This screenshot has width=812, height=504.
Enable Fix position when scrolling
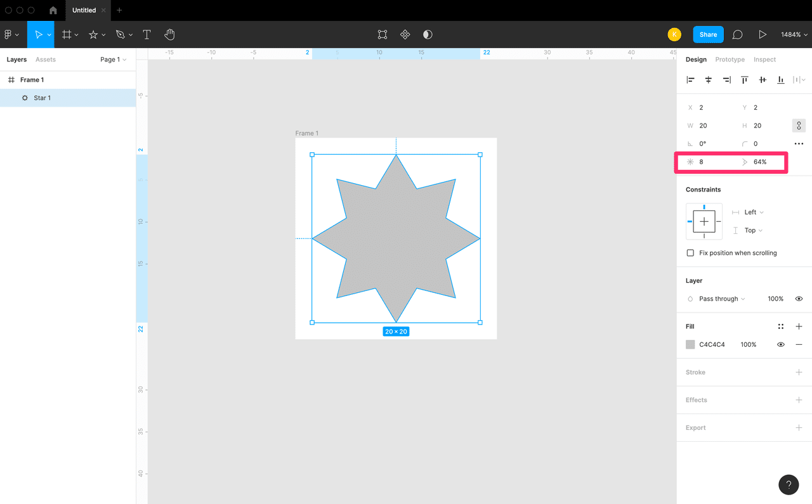[x=690, y=253]
